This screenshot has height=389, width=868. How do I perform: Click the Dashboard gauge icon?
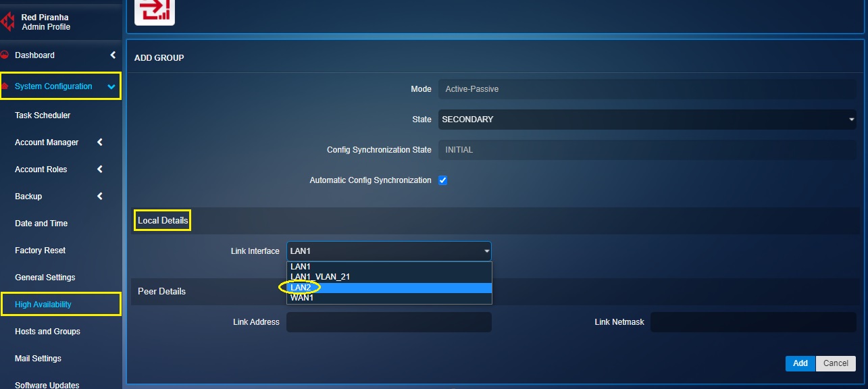[x=5, y=55]
